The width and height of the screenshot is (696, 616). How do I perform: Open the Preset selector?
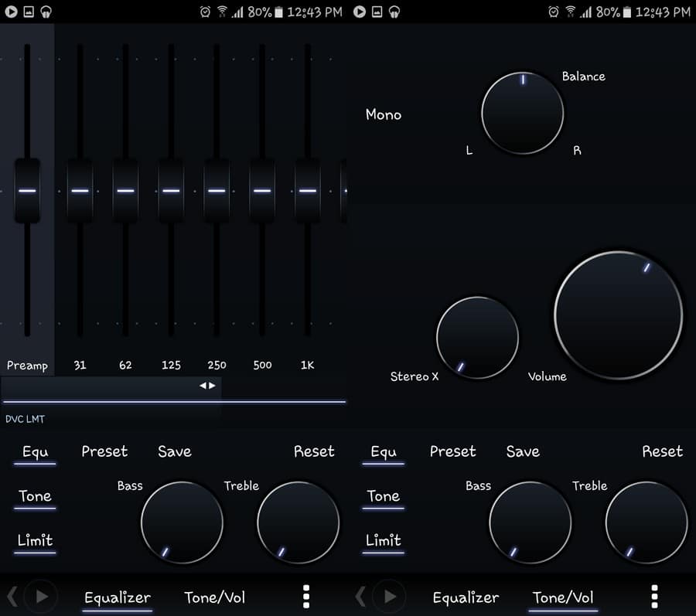coord(104,452)
